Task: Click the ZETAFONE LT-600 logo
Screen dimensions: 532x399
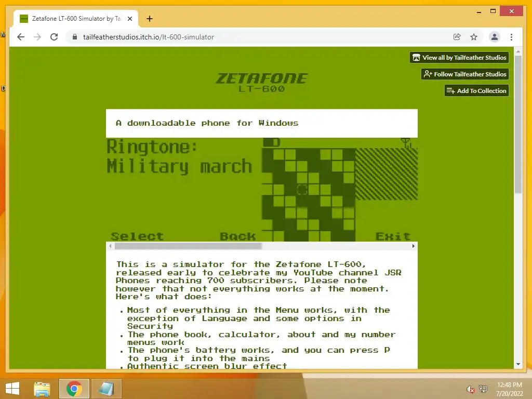Action: click(x=262, y=83)
